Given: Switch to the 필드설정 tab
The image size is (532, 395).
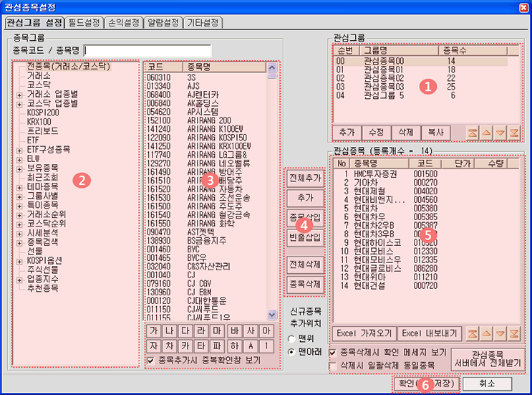Looking at the screenshot, I should tap(84, 23).
